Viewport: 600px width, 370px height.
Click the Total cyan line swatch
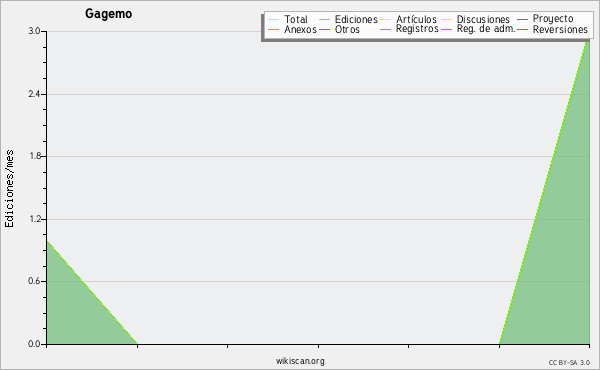click(274, 19)
